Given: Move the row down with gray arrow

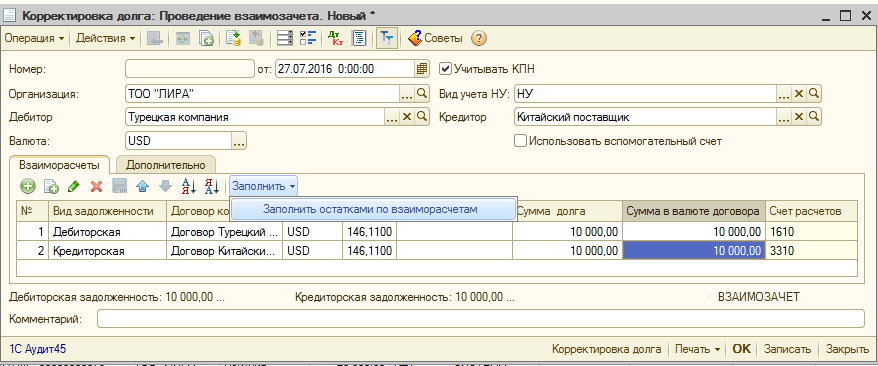Looking at the screenshot, I should click(x=165, y=186).
